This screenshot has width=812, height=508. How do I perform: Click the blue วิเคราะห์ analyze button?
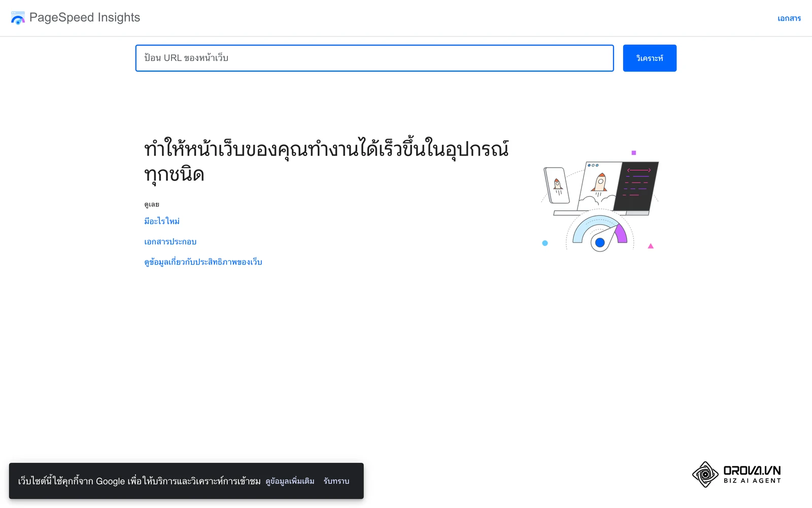tap(650, 58)
